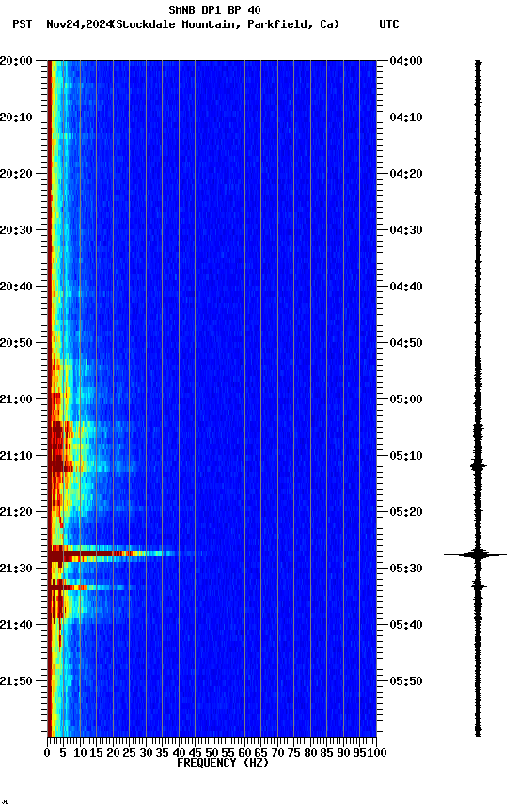The width and height of the screenshot is (519, 812).
Task: Click the '05:20' UTC time label
Action: pos(406,512)
